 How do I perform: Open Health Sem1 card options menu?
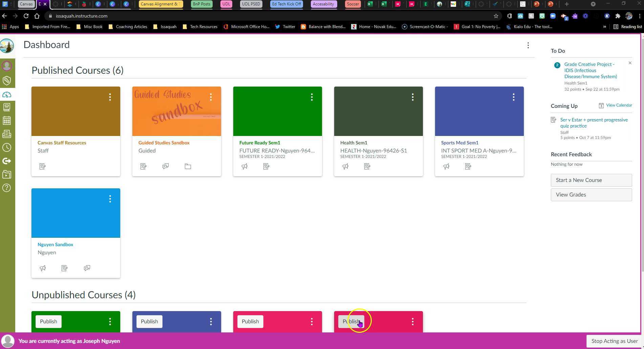click(412, 97)
